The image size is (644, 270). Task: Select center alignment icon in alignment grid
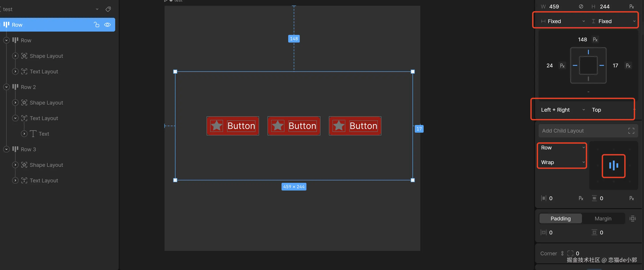614,165
